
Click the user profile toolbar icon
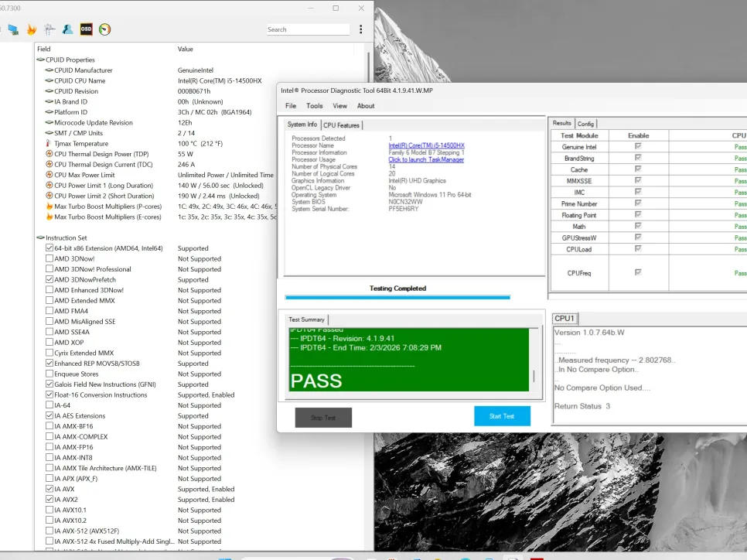coord(68,29)
